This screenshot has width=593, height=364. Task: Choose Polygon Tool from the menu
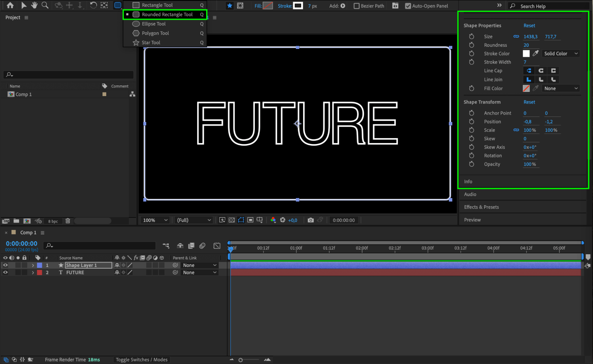click(165, 33)
